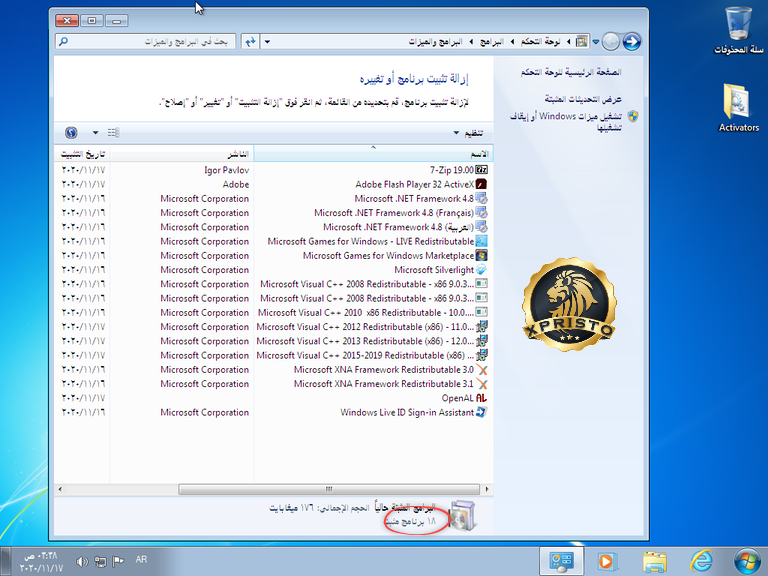Open the تنظيم organize dropdown menu

click(x=469, y=133)
